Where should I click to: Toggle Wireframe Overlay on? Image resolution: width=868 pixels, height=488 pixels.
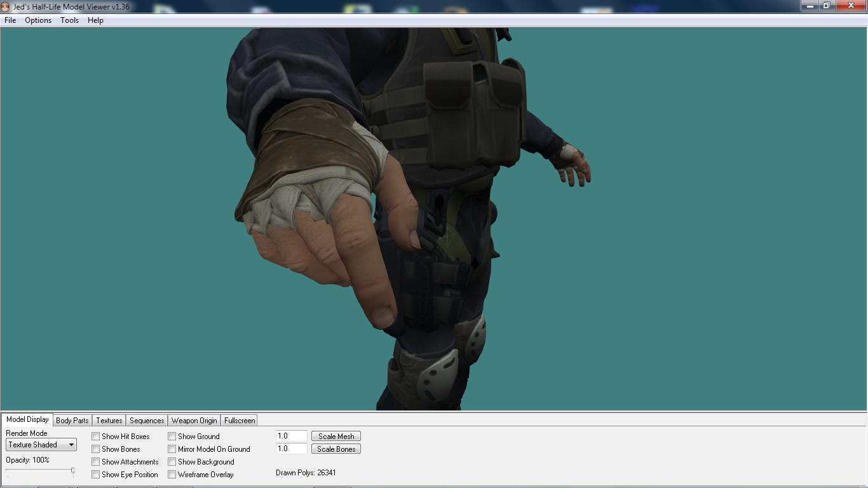click(172, 475)
